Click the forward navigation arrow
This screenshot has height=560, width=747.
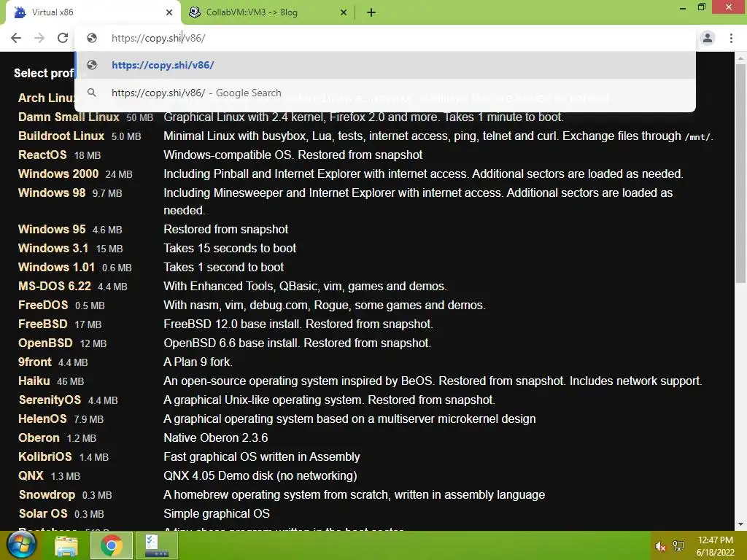point(39,38)
